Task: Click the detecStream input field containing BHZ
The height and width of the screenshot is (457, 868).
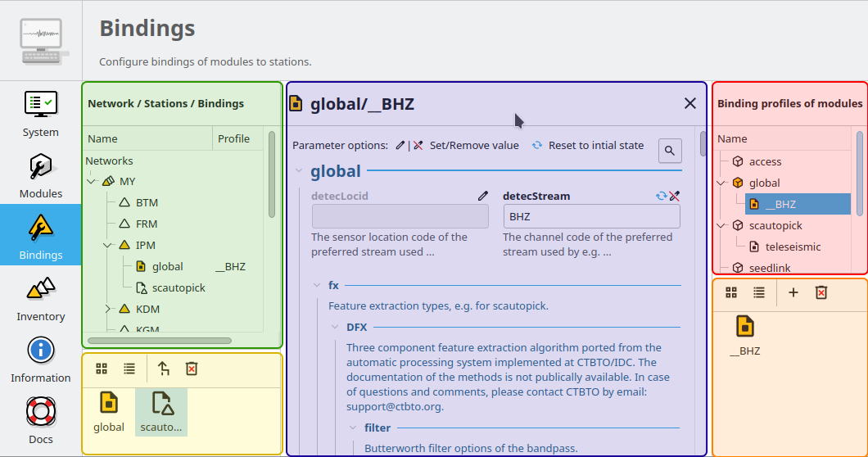Action: pos(590,217)
